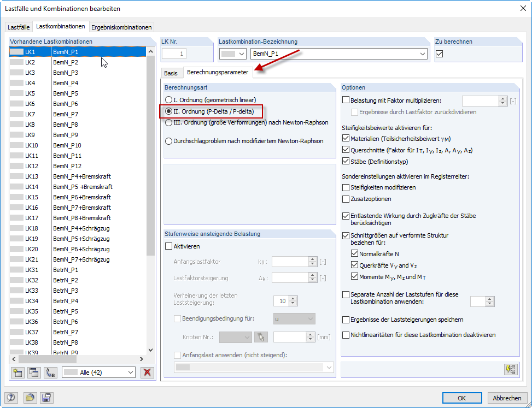Activate Stufenweise ansteigende Belastung via Aktivieren
The height and width of the screenshot is (408, 532).
pos(168,246)
